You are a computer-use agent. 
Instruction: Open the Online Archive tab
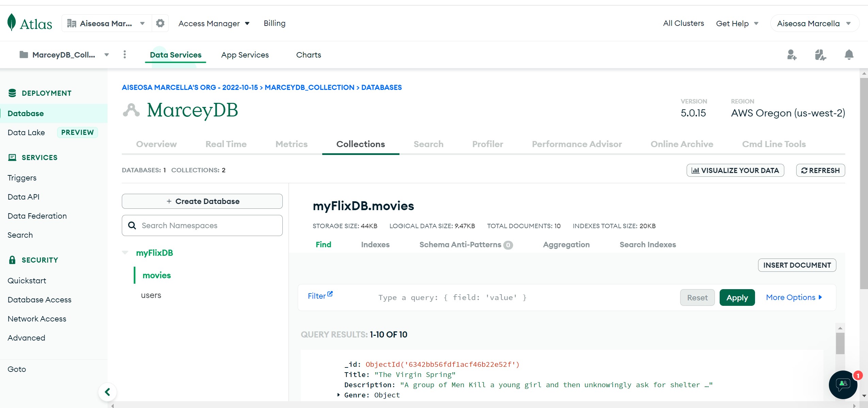(x=682, y=144)
